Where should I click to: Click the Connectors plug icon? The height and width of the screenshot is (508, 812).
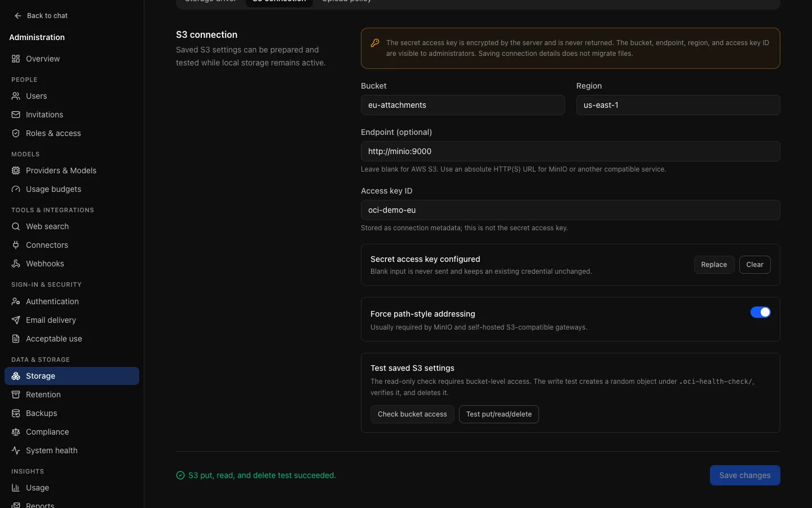tap(16, 245)
